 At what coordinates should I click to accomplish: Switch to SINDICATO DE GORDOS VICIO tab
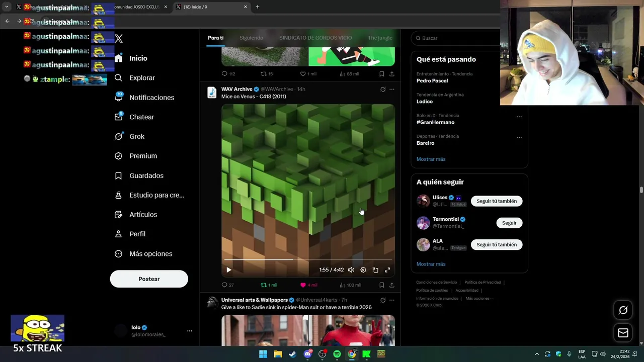point(315,38)
